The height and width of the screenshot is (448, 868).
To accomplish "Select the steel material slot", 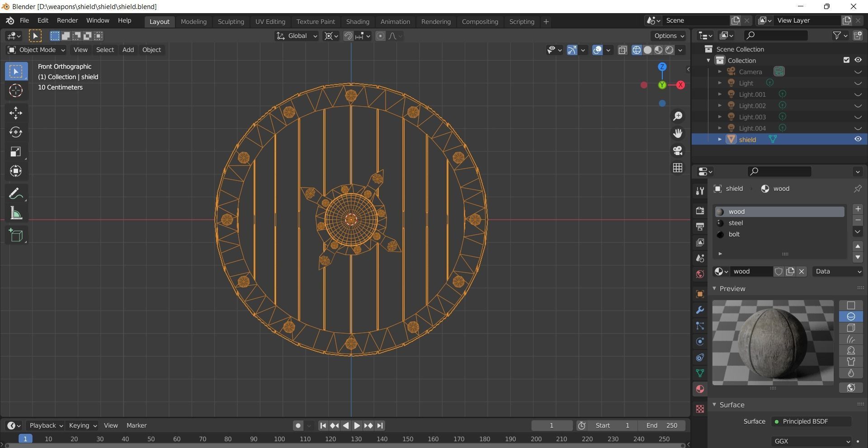I will tap(779, 223).
